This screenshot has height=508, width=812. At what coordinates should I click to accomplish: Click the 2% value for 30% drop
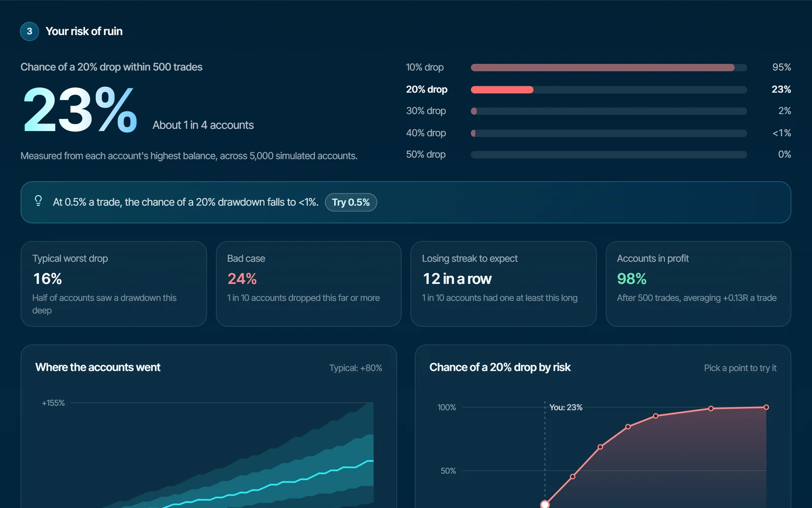[785, 111]
